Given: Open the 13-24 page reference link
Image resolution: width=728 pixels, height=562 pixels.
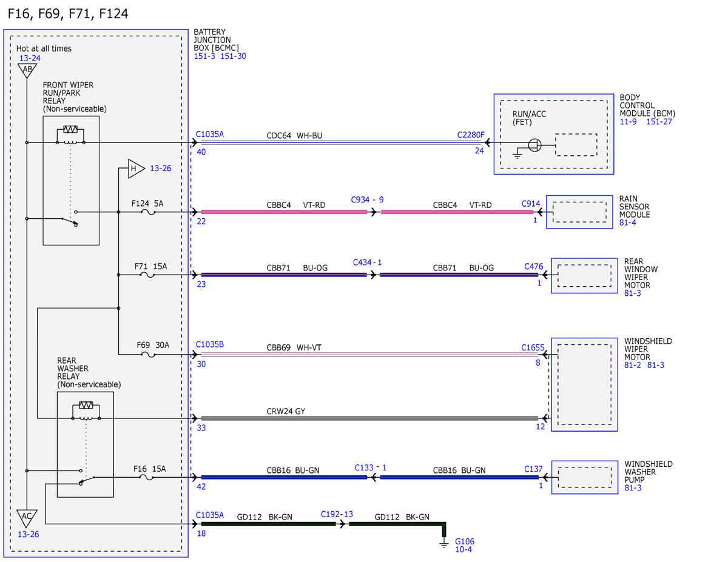Looking at the screenshot, I should click(30, 58).
